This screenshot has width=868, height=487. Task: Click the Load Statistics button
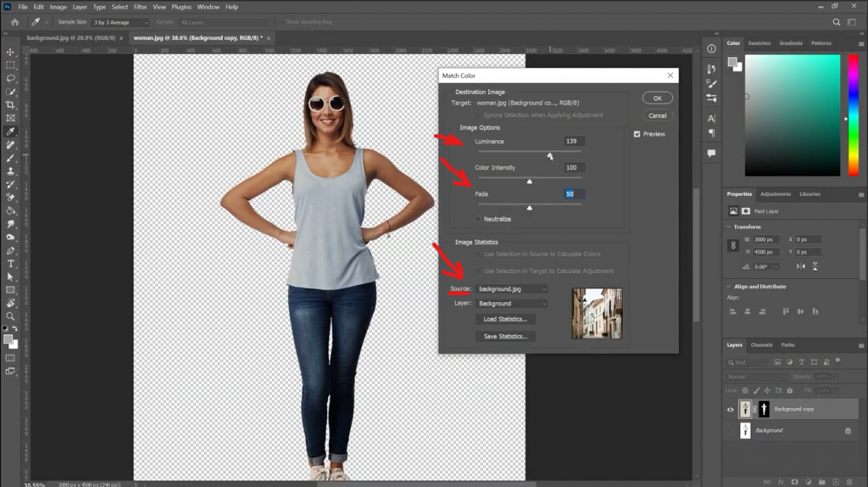(x=505, y=319)
